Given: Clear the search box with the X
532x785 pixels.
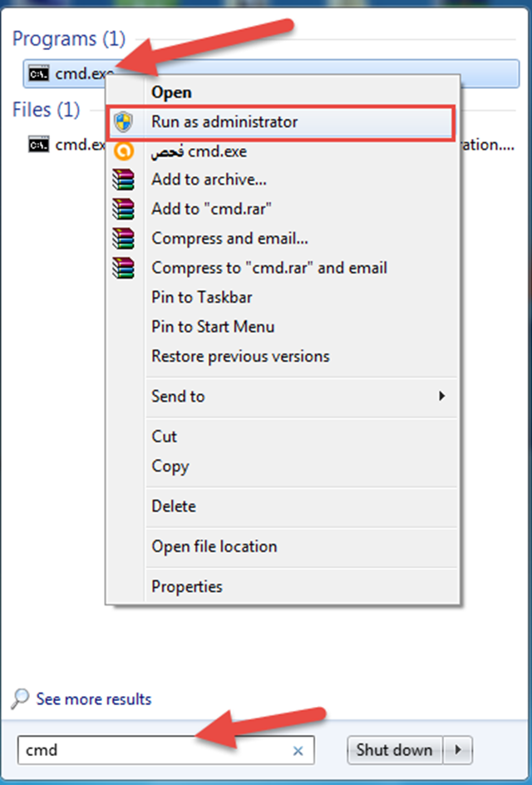Looking at the screenshot, I should click(x=298, y=750).
